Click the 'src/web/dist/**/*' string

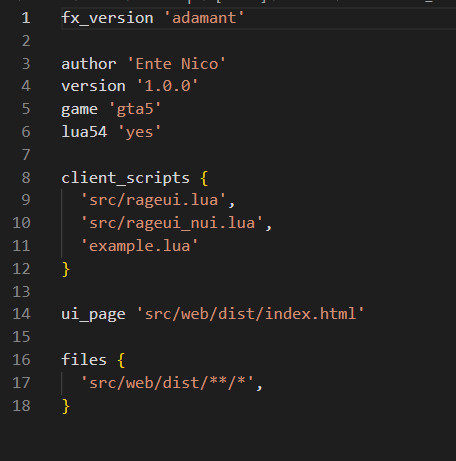pyautogui.click(x=167, y=383)
